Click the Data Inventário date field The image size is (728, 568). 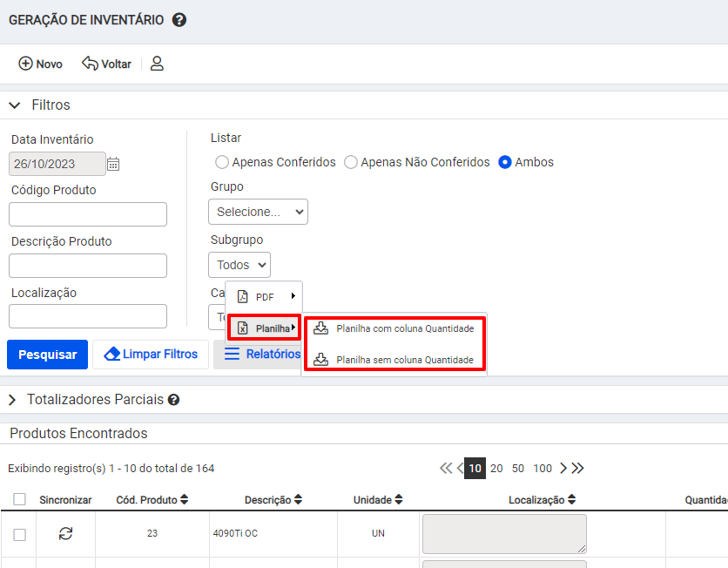[x=57, y=164]
